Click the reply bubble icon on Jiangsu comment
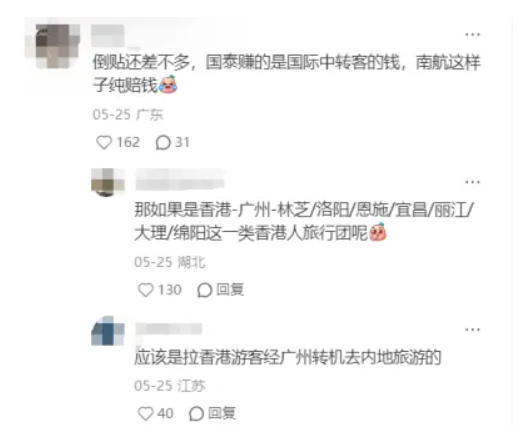519x426 pixels. click(196, 414)
